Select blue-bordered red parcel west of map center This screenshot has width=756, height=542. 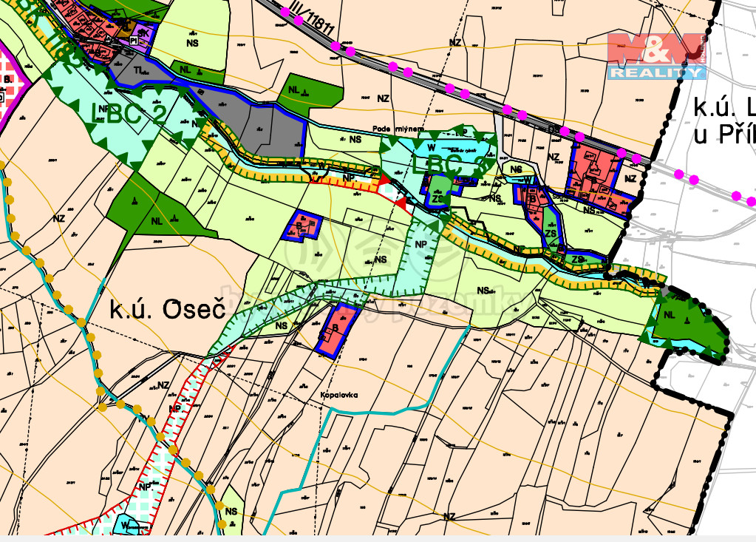[304, 225]
